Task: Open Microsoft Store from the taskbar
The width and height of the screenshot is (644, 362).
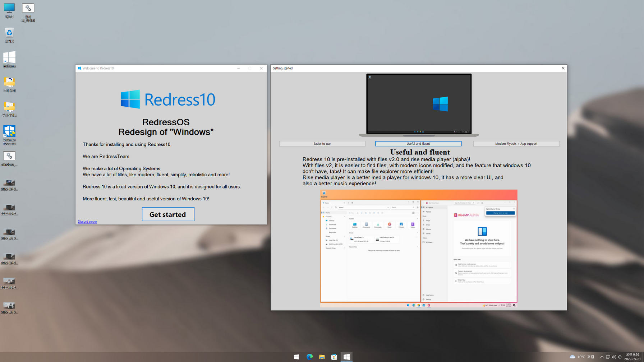Action: (334, 357)
